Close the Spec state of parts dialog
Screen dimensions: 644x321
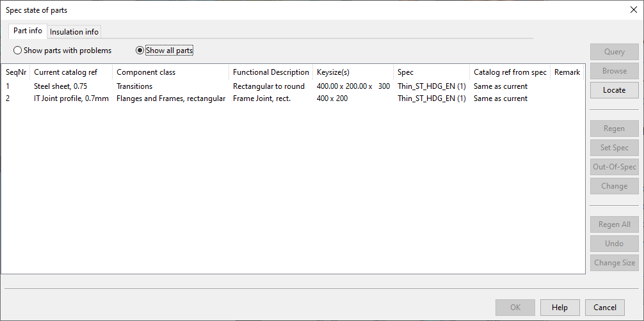633,10
